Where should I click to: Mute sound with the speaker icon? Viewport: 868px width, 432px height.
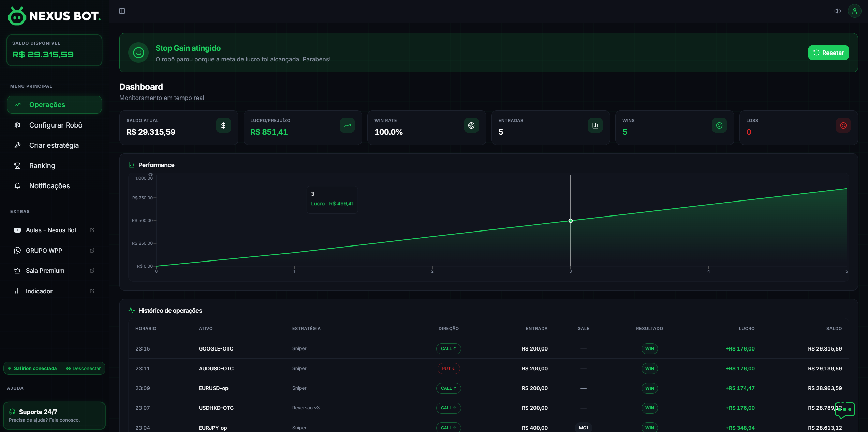(x=837, y=11)
